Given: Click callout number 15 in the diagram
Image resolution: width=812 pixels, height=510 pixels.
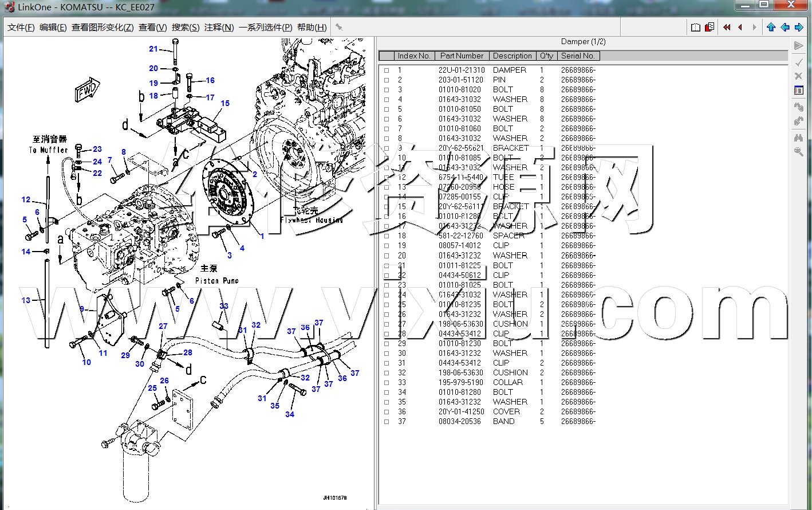Looking at the screenshot, I should click(x=225, y=103).
